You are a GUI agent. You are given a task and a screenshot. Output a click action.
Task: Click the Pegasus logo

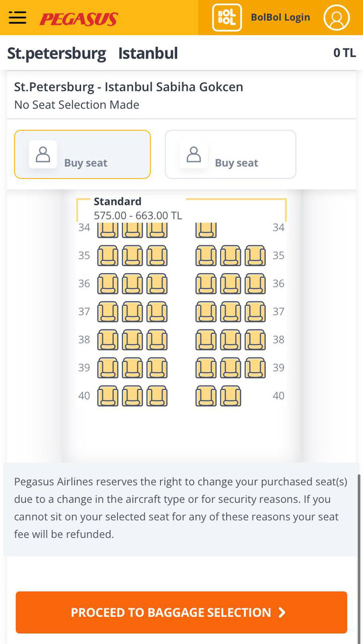(x=78, y=20)
